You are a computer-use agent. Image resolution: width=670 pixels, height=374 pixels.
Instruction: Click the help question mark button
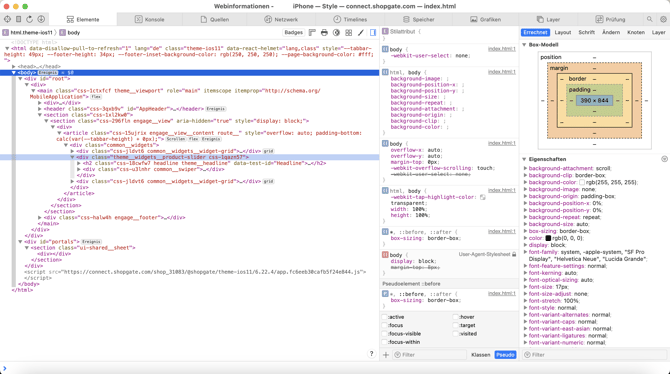coord(371,353)
